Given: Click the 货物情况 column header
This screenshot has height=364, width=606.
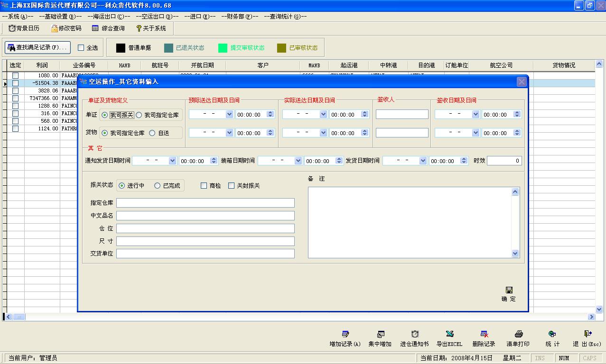Looking at the screenshot, I should point(564,65).
